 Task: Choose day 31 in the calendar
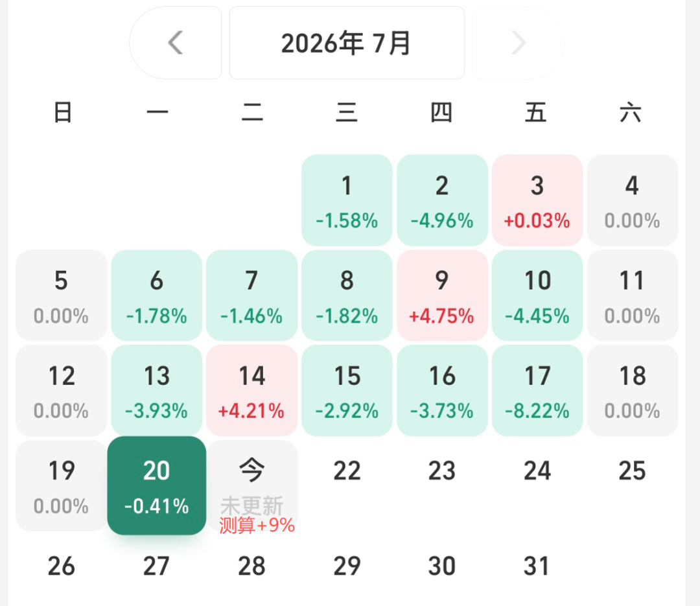(537, 566)
